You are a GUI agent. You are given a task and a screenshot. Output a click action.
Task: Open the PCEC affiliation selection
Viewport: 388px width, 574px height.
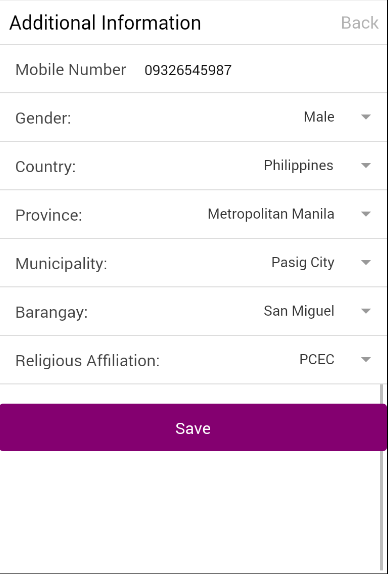coord(317,359)
